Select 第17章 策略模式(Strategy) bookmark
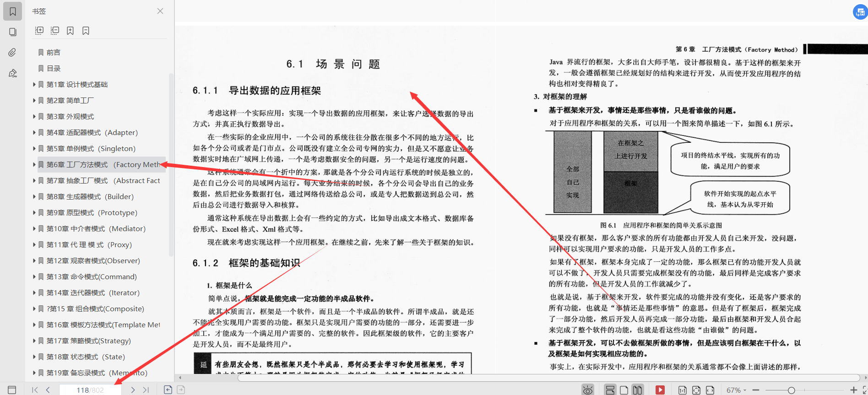 coord(88,341)
